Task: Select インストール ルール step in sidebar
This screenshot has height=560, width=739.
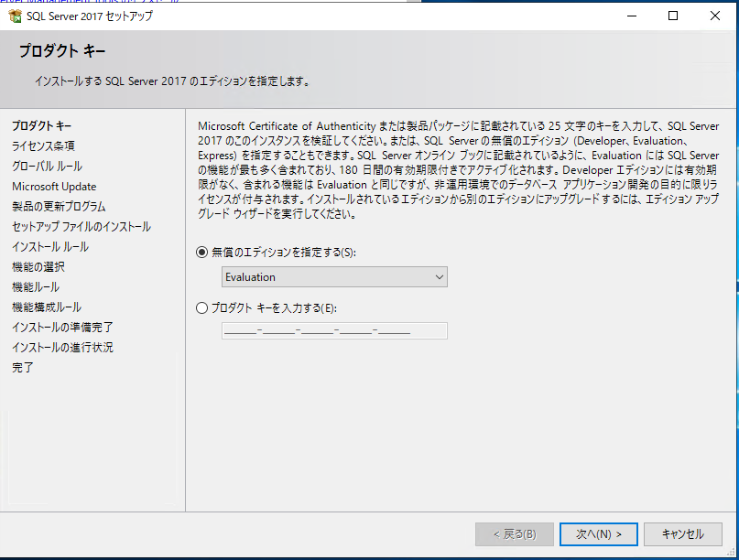Action: (50, 247)
